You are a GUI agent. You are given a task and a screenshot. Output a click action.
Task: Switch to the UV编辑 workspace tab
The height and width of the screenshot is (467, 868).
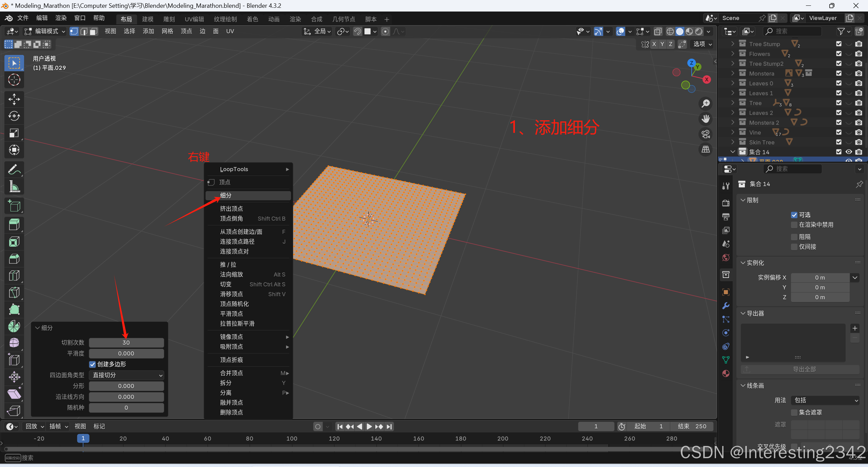tap(194, 19)
